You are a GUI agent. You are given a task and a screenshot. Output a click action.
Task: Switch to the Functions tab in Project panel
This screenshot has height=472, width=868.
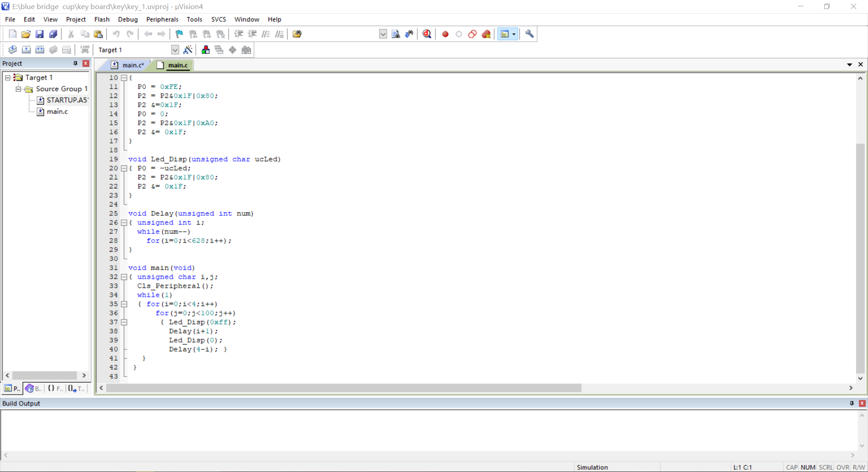pos(55,388)
